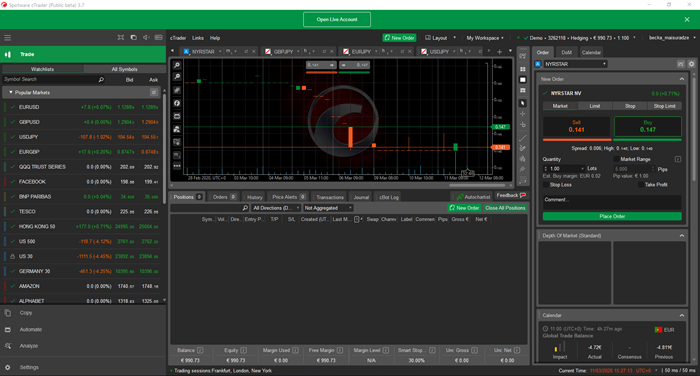
Task: Open the Not Aggregated dropdown
Action: pyautogui.click(x=328, y=208)
